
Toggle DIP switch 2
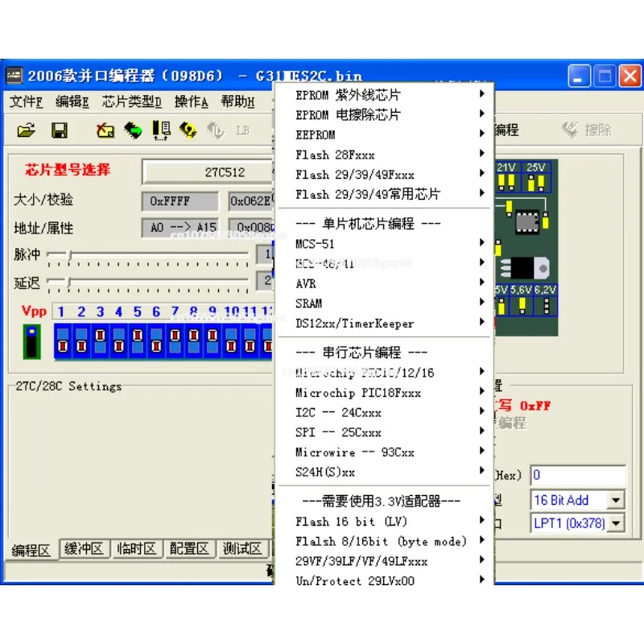point(81,341)
